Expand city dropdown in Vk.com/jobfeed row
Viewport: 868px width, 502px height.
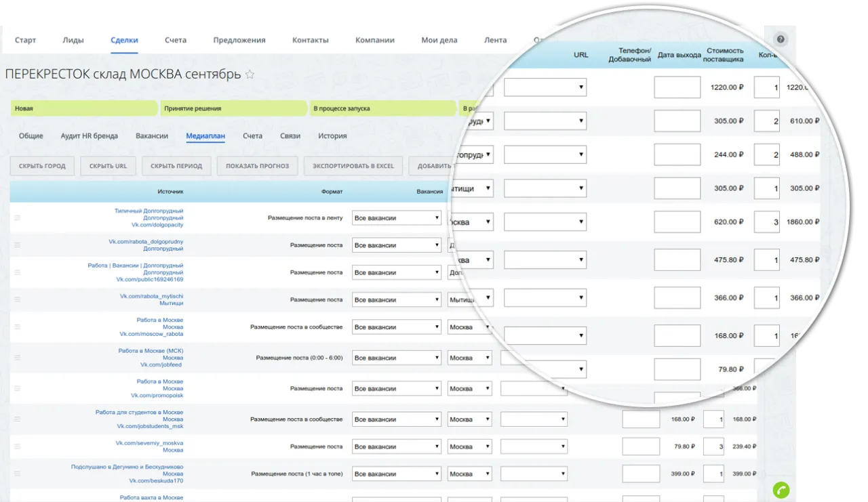tap(469, 358)
